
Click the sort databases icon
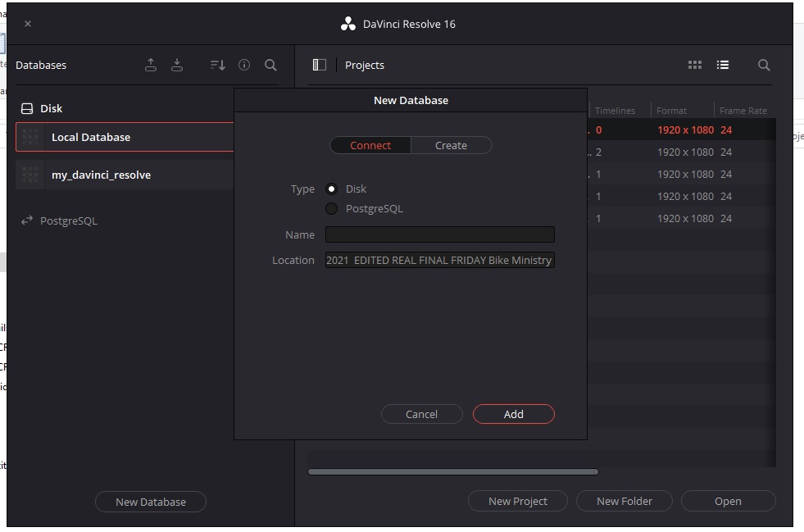tap(218, 65)
